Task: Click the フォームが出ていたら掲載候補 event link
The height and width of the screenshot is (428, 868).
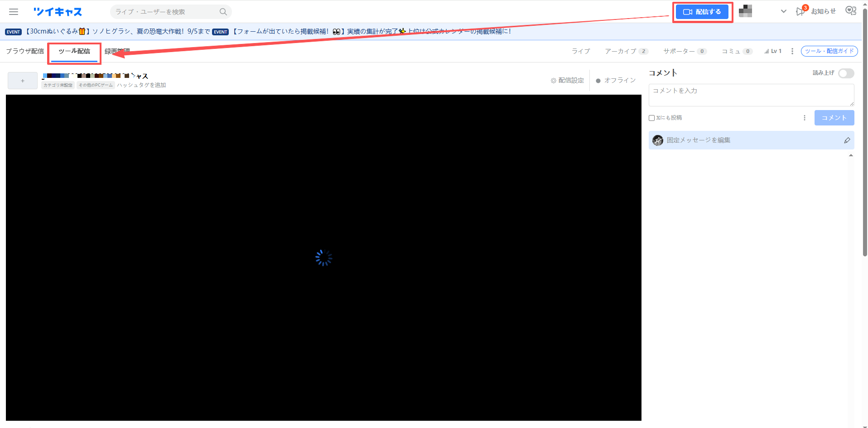Action: 361,31
